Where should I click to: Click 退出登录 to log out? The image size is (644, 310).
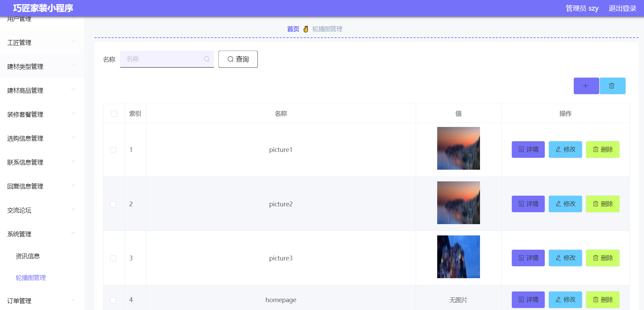coord(622,8)
